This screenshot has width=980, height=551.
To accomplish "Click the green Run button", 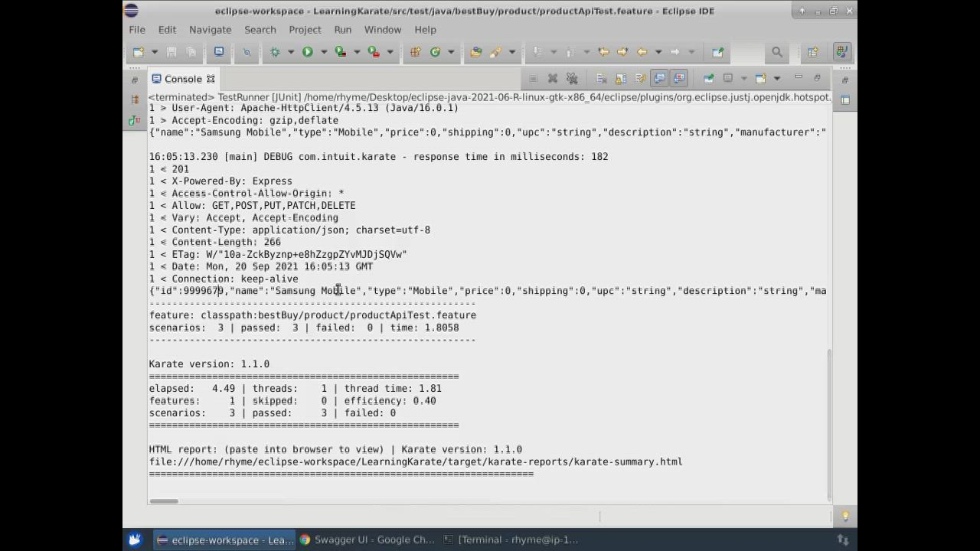I will coord(308,52).
